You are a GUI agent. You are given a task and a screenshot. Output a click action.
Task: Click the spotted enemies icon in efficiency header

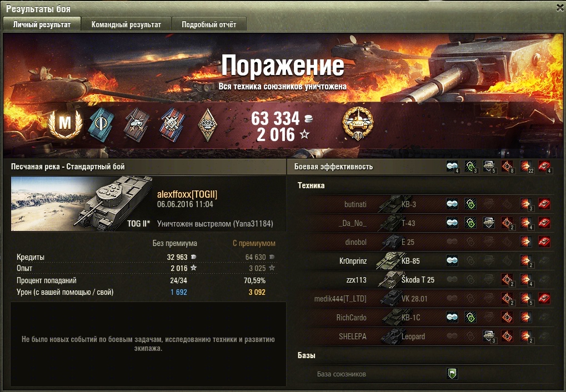point(452,166)
